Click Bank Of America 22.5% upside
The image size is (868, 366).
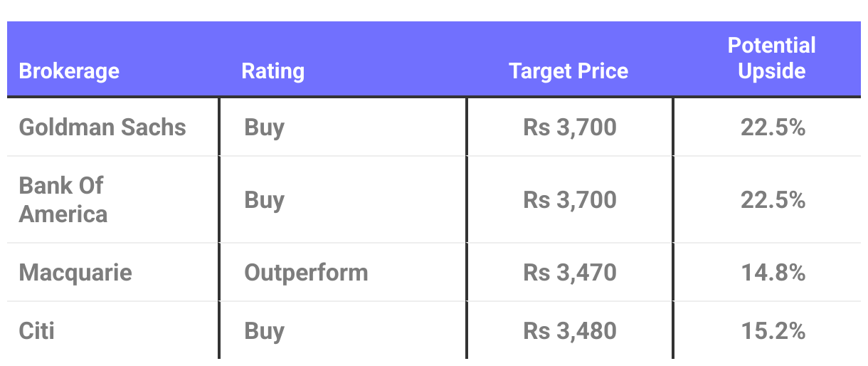coord(773,200)
